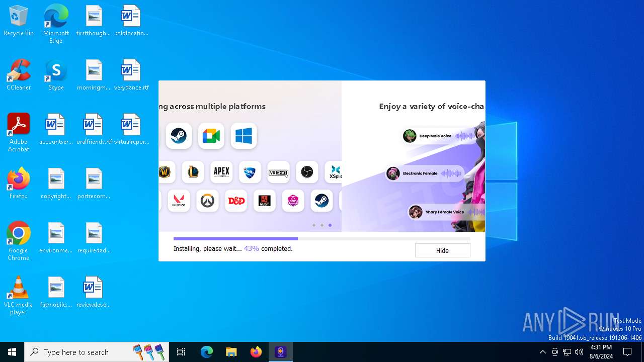The height and width of the screenshot is (362, 644).
Task: Select the requiredad... file
Action: (94, 238)
